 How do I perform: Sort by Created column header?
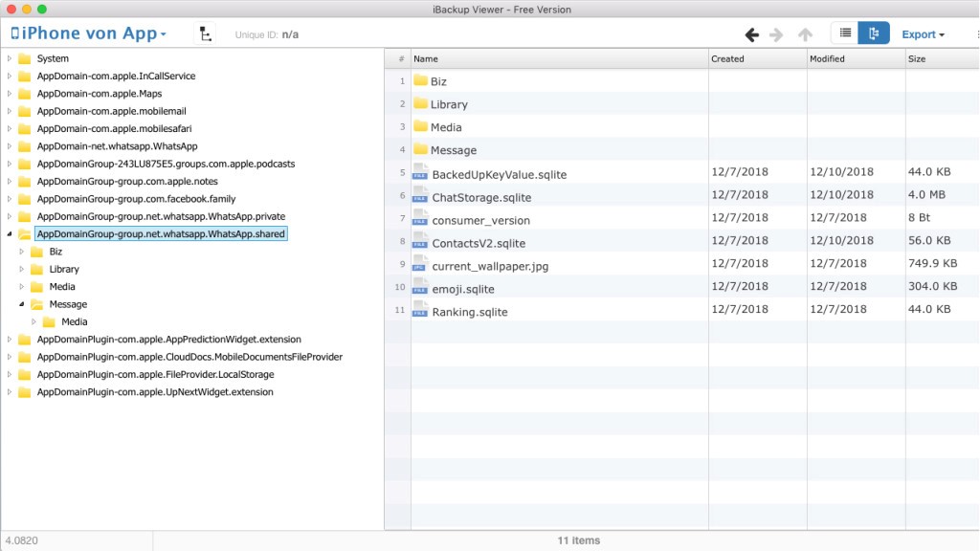(758, 58)
